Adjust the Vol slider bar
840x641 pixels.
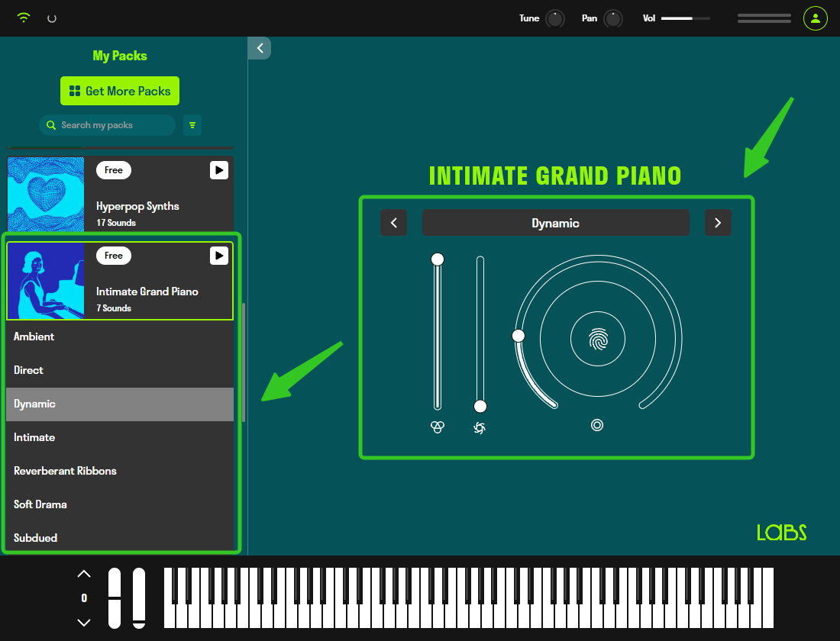point(686,18)
